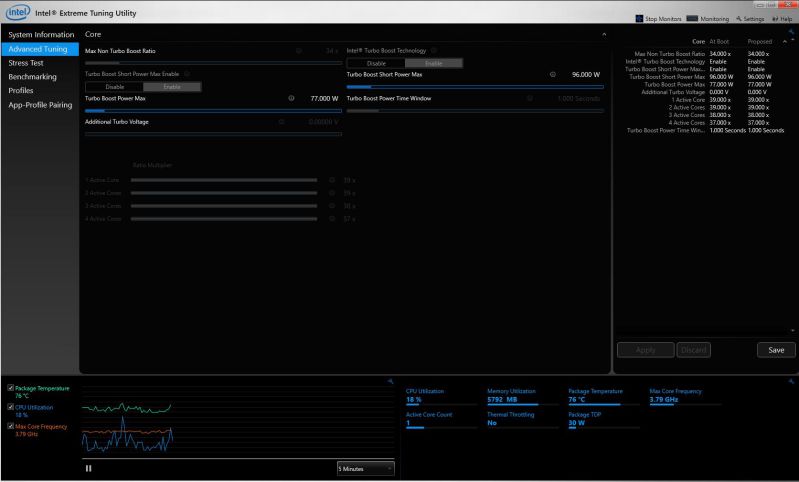Open the Monitoring view icon
This screenshot has height=482, width=799.
tap(692, 18)
